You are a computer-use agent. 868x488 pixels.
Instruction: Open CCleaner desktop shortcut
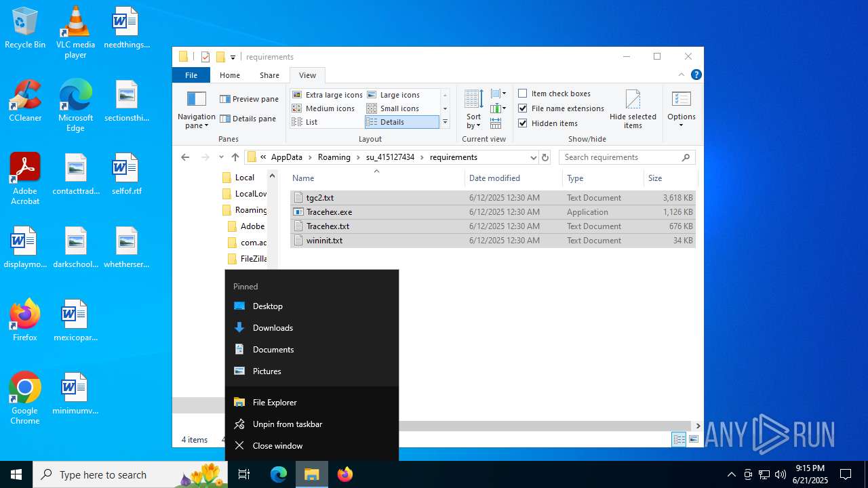point(25,102)
